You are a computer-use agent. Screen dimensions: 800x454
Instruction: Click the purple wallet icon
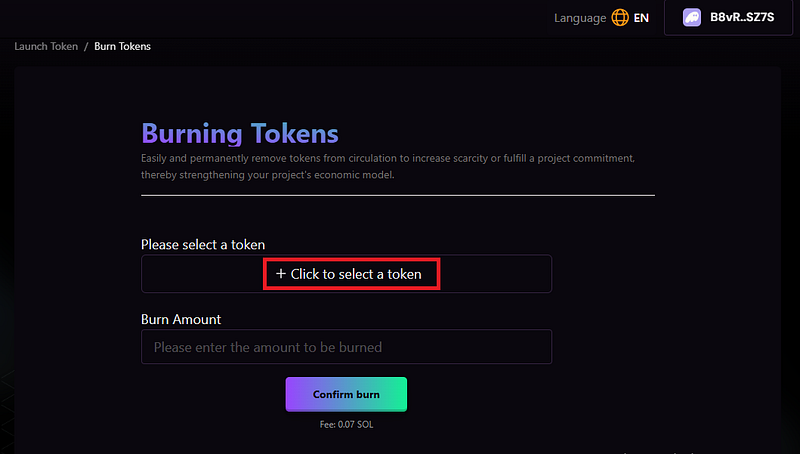pyautogui.click(x=691, y=18)
